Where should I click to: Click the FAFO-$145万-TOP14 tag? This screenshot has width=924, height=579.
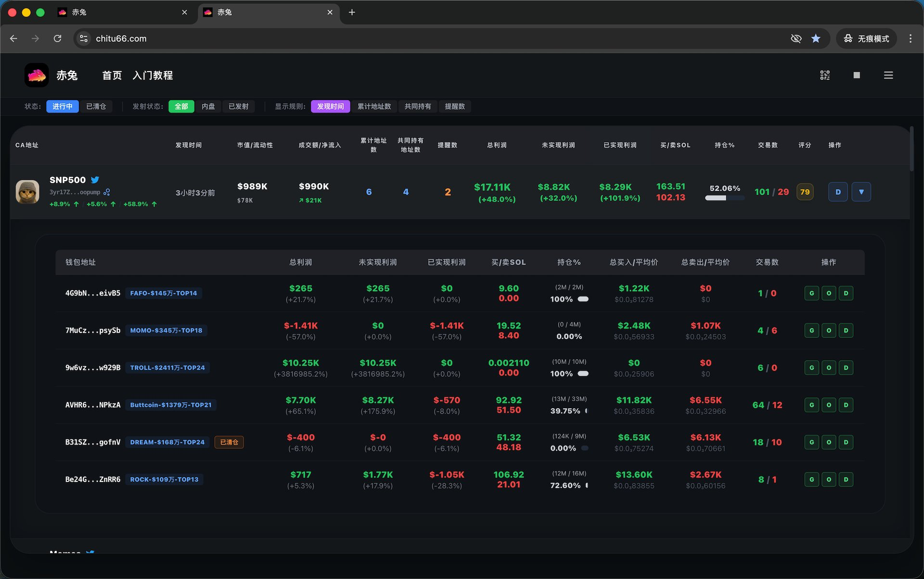point(164,293)
